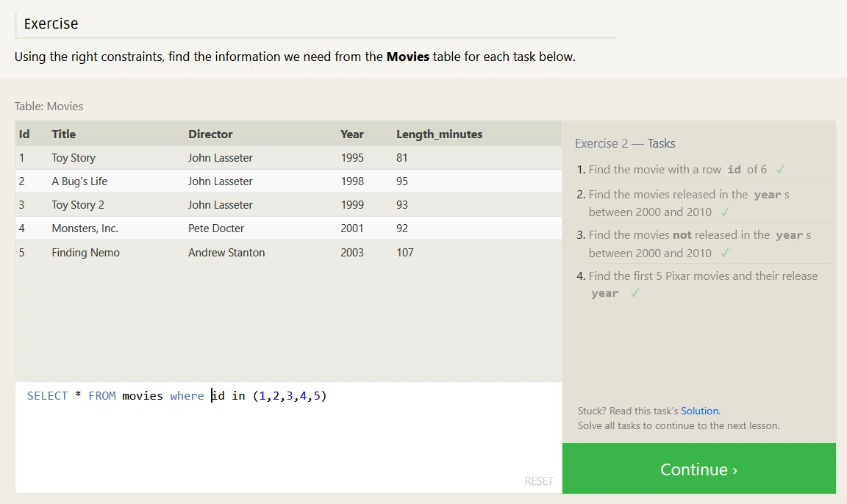Viewport: 847px width, 504px height.
Task: Click the 'Table: Movies' label
Action: [49, 107]
